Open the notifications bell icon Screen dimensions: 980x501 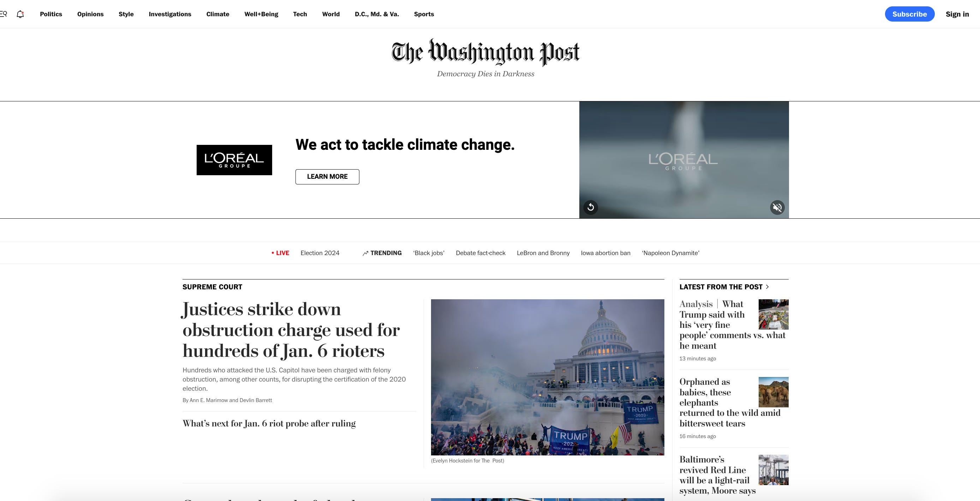(20, 14)
